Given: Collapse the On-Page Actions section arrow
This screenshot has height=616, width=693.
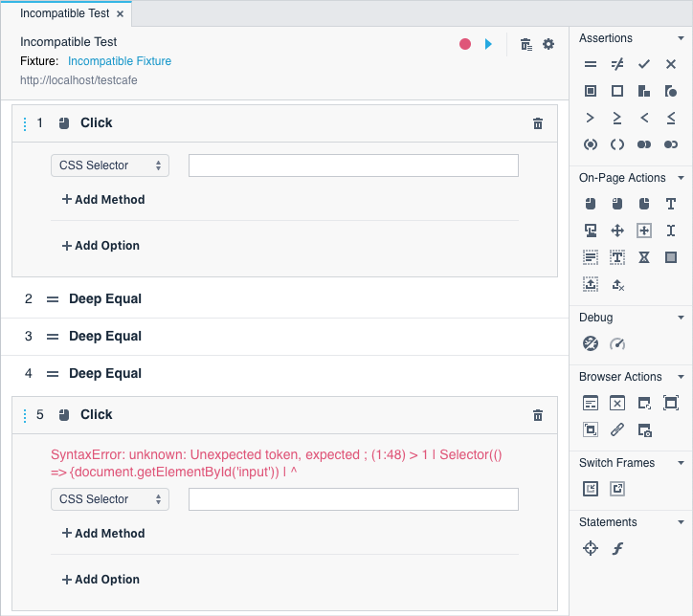Looking at the screenshot, I should click(681, 178).
